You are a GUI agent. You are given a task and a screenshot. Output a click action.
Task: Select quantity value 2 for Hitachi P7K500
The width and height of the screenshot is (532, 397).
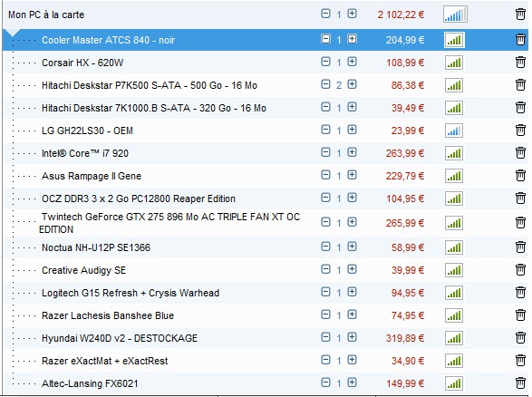(x=339, y=85)
